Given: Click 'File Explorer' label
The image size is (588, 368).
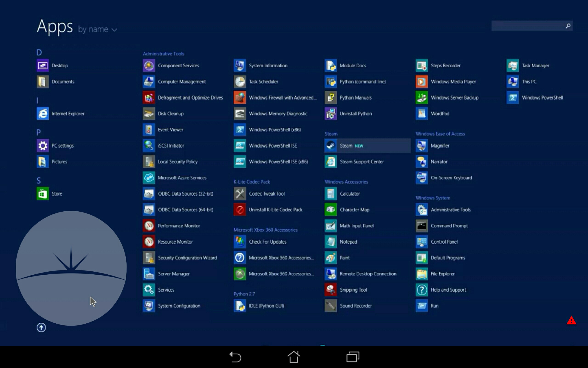Looking at the screenshot, I should (x=442, y=274).
